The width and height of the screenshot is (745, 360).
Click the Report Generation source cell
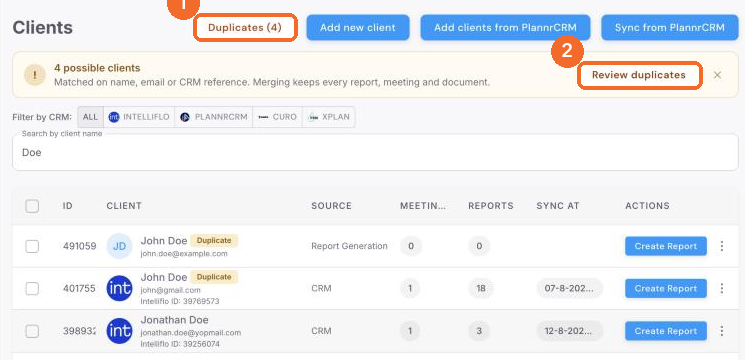[349, 246]
